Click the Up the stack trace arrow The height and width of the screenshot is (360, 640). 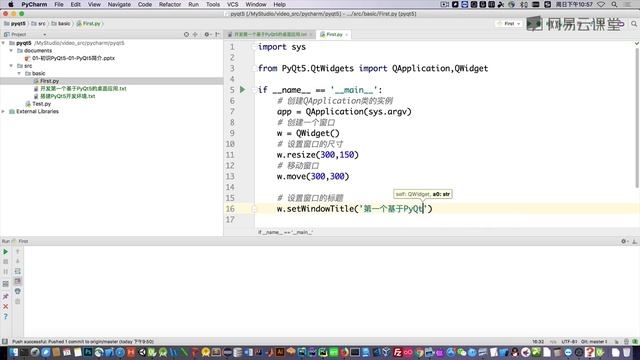click(18, 252)
